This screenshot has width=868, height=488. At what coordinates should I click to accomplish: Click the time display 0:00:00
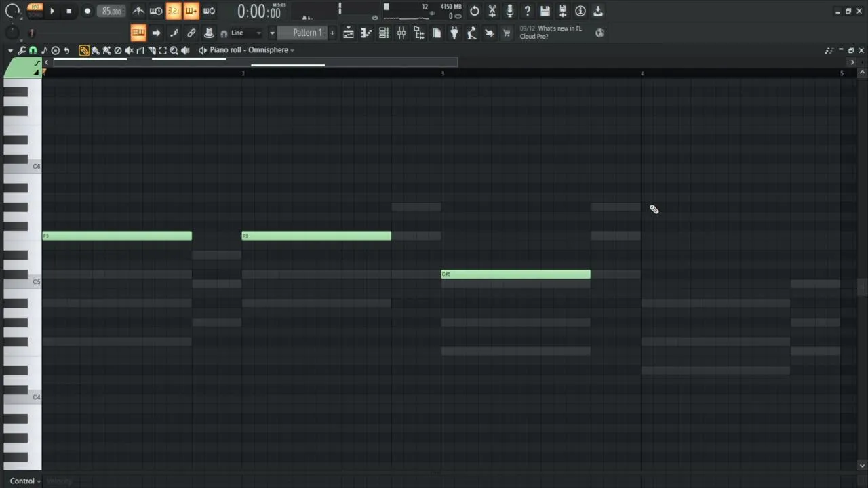point(258,12)
